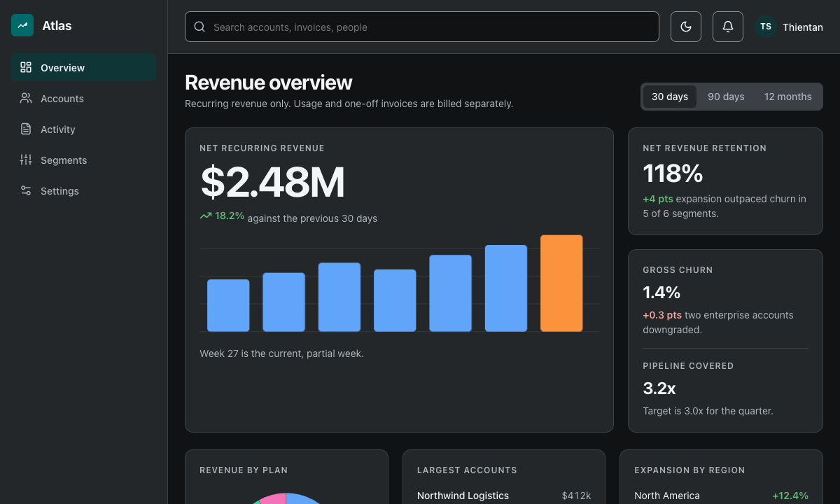
Task: Switch to 12 months range
Action: [788, 97]
